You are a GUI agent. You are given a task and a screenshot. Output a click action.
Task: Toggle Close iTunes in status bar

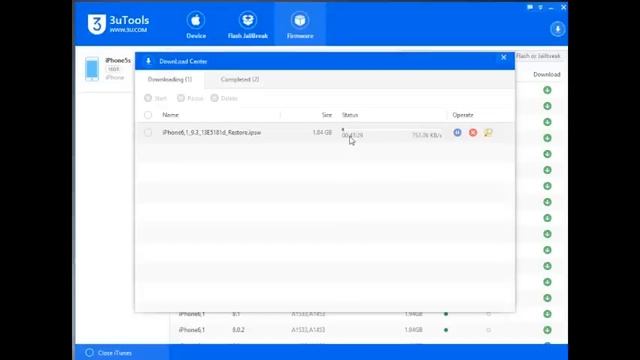click(x=109, y=353)
